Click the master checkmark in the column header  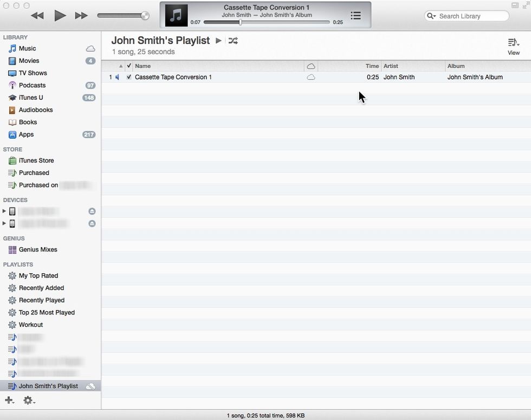click(128, 66)
